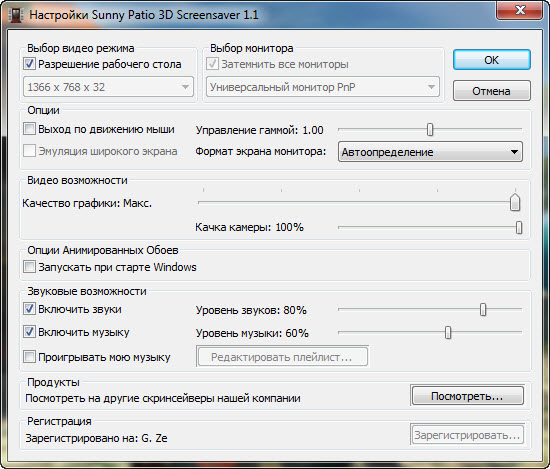Close the settings dialog window
The height and width of the screenshot is (469, 550).
(x=519, y=10)
